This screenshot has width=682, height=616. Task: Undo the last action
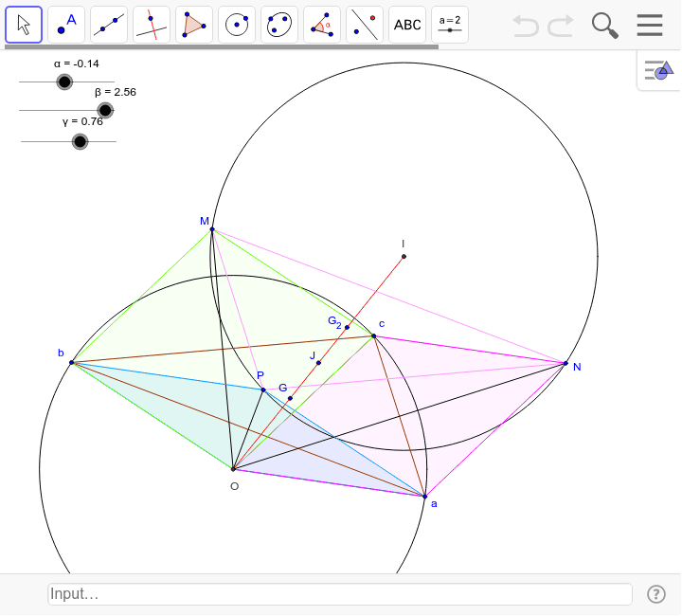point(526,26)
